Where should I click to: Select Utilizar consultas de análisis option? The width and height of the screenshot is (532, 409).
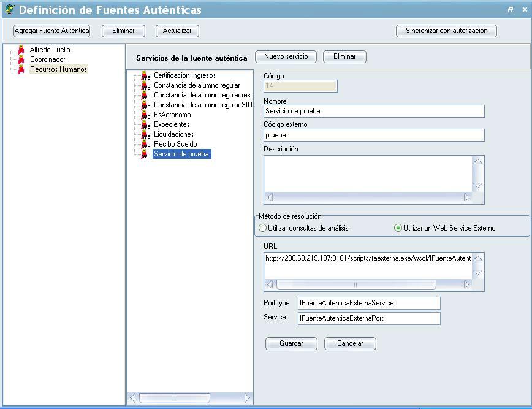point(263,228)
